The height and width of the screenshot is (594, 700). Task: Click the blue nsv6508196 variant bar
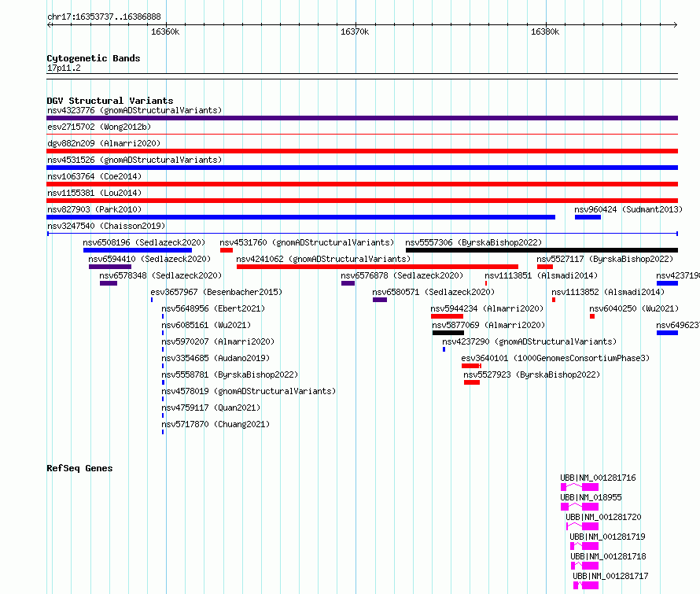pyautogui.click(x=138, y=250)
